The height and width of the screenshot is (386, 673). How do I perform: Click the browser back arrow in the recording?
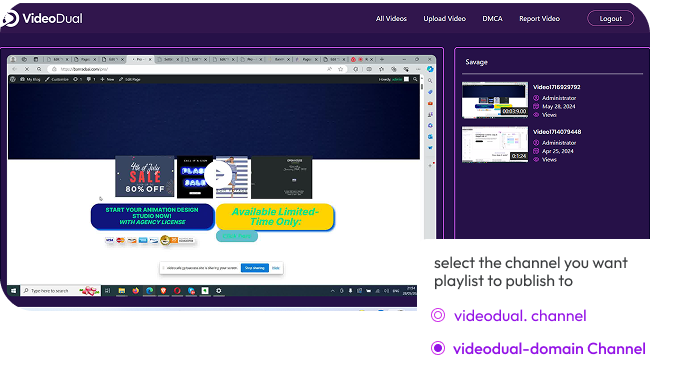tap(15, 69)
